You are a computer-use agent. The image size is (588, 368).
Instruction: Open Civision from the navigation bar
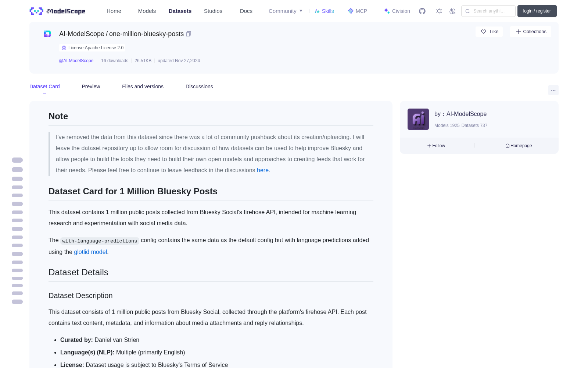[397, 11]
